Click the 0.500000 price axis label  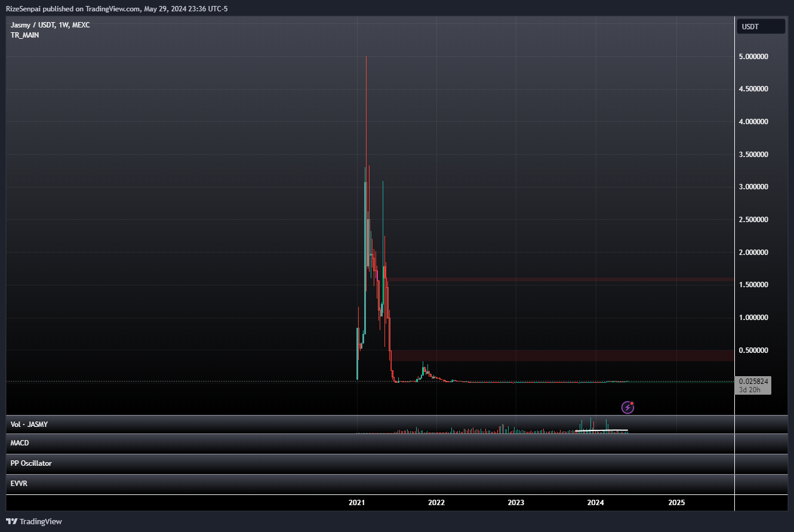753,350
